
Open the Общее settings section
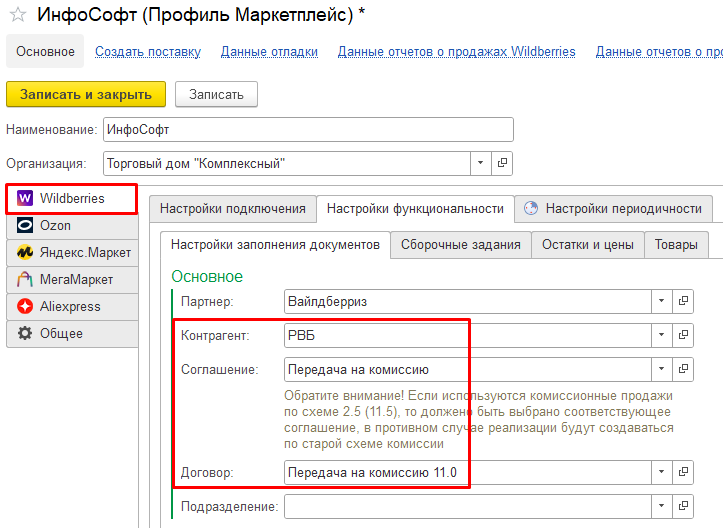[x=72, y=333]
